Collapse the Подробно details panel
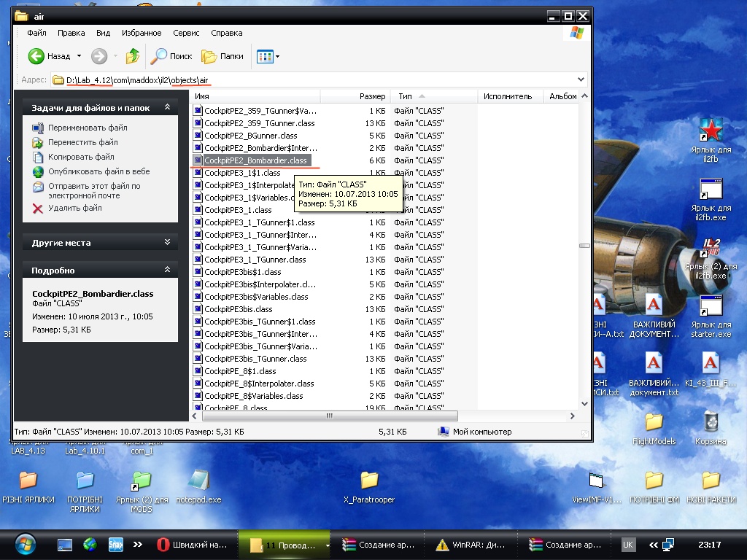Image resolution: width=747 pixels, height=560 pixels. [167, 271]
